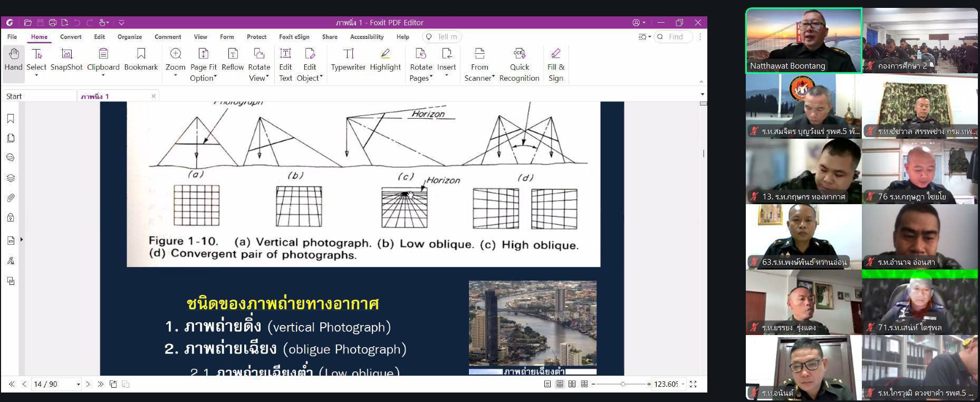Open the page number dropdown
Viewport: 980px width, 402px height.
click(x=79, y=385)
